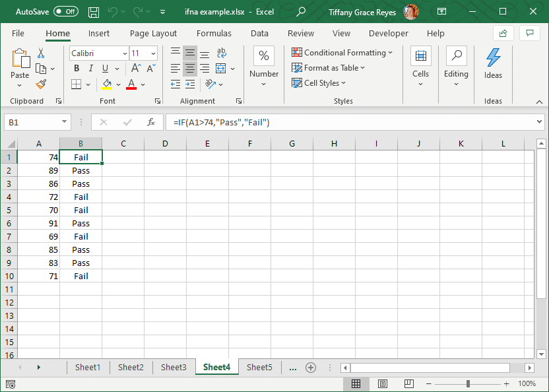Toggle italic formatting
The width and height of the screenshot is (549, 392).
[90, 68]
